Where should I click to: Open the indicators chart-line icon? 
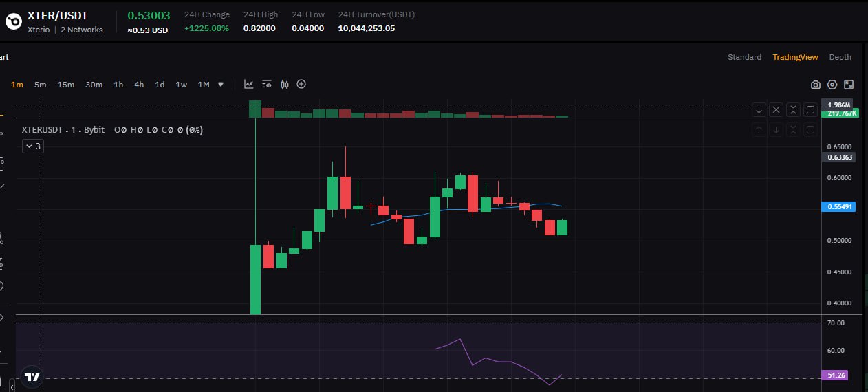click(x=249, y=85)
